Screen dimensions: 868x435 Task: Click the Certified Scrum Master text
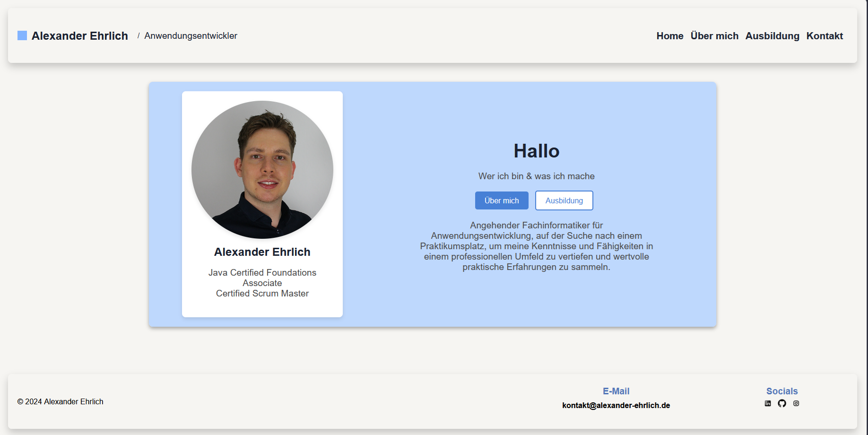[x=262, y=294]
